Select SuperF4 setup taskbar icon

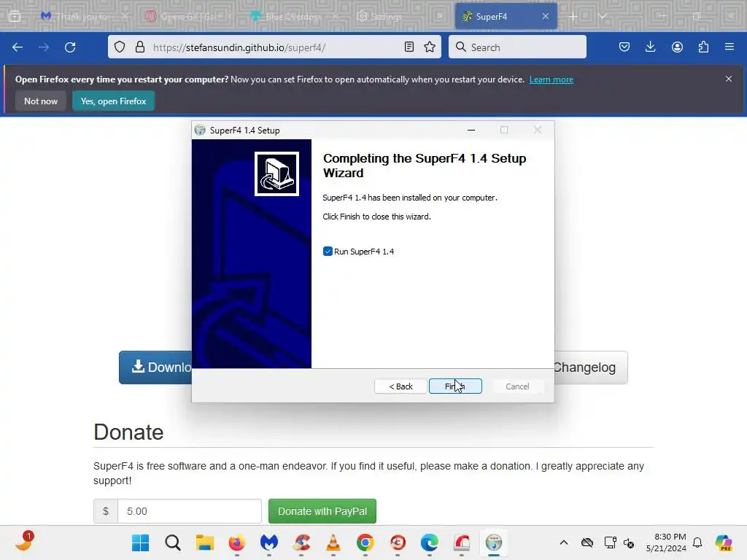tap(494, 542)
